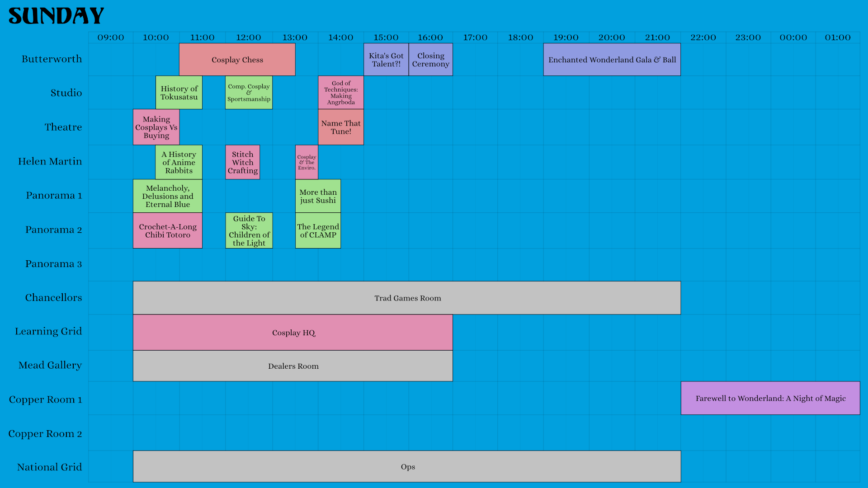868x488 pixels.
Task: Click the Studio room label
Action: pyautogui.click(x=66, y=93)
